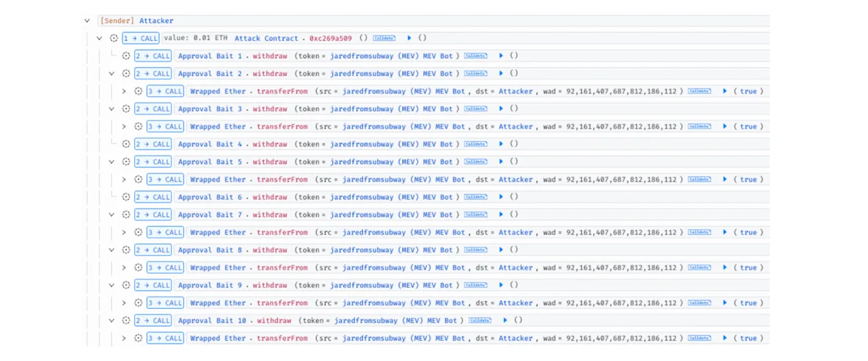Image resolution: width=868 pixels, height=361 pixels.
Task: Click the debug target icon on the Attack Contract row
Action: [x=114, y=39]
